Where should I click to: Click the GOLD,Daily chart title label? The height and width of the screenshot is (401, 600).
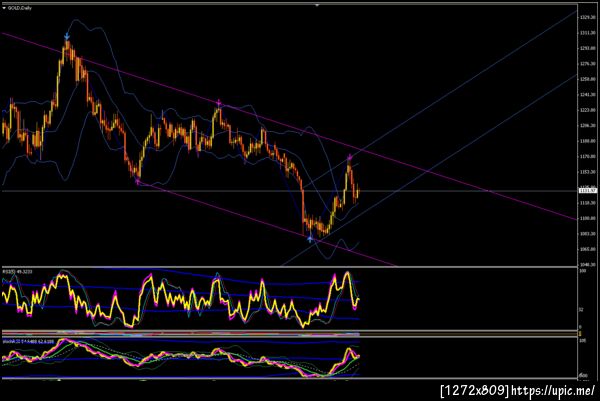tap(20, 8)
